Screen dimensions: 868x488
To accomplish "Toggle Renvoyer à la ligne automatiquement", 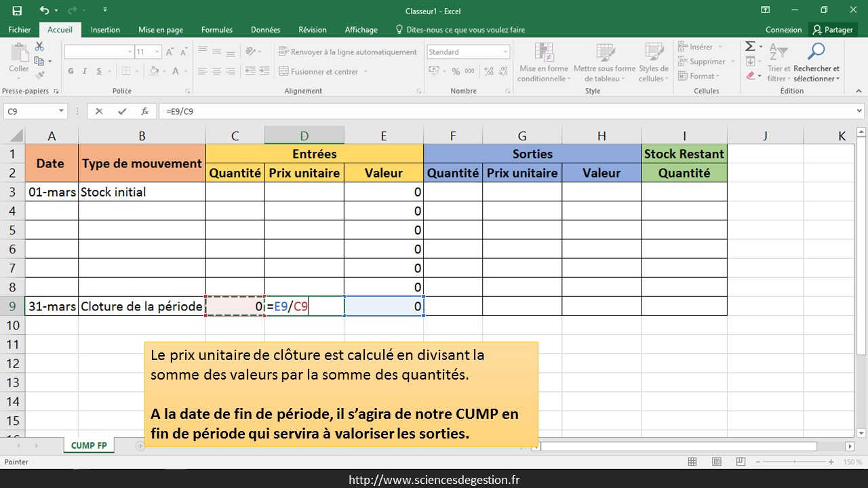I will (348, 52).
